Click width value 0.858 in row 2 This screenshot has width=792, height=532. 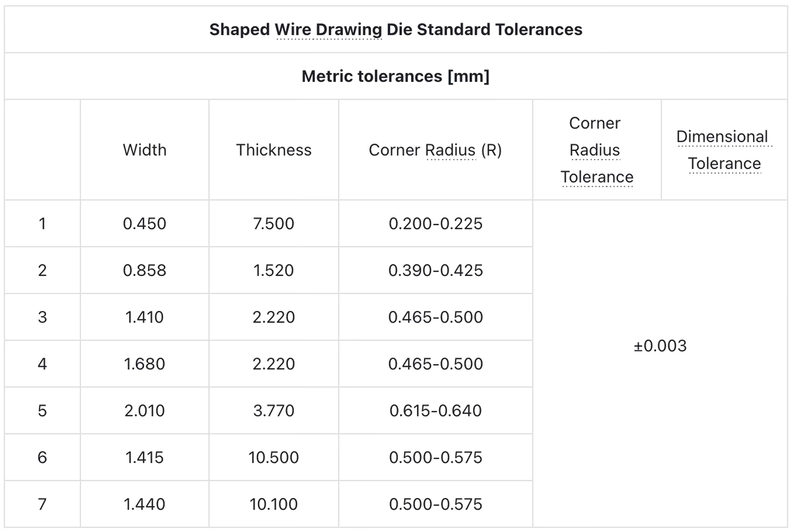tap(144, 270)
